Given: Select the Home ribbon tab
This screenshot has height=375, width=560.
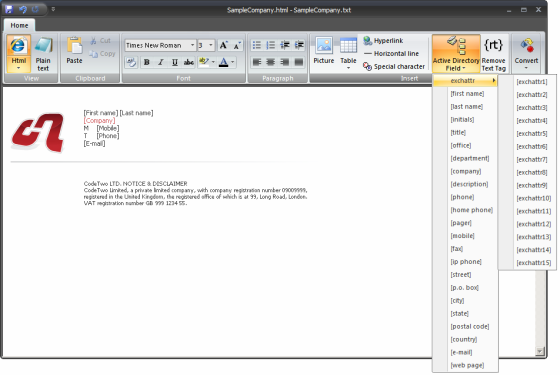Looking at the screenshot, I should coord(19,25).
